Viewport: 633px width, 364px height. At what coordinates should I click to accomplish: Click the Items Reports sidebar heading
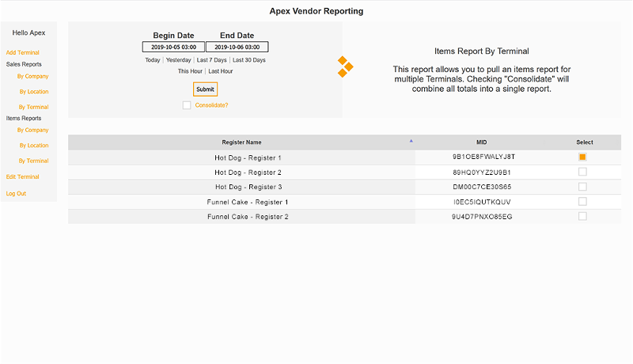point(24,118)
